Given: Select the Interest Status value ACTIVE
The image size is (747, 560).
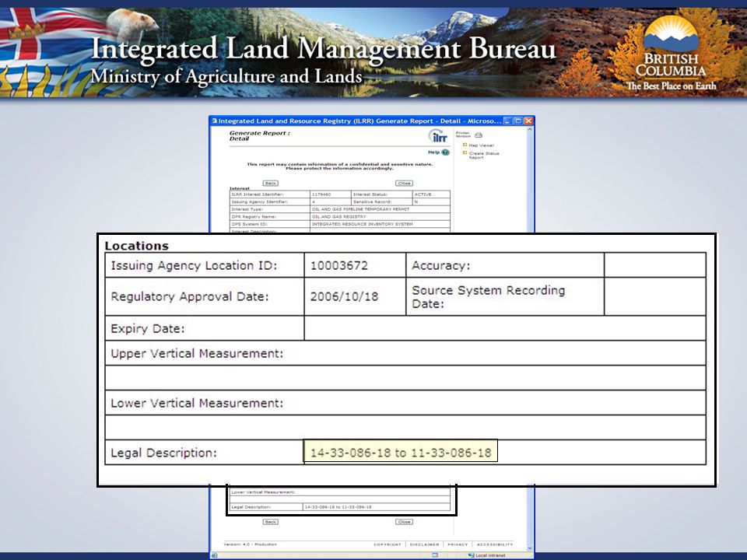Looking at the screenshot, I should [x=423, y=194].
